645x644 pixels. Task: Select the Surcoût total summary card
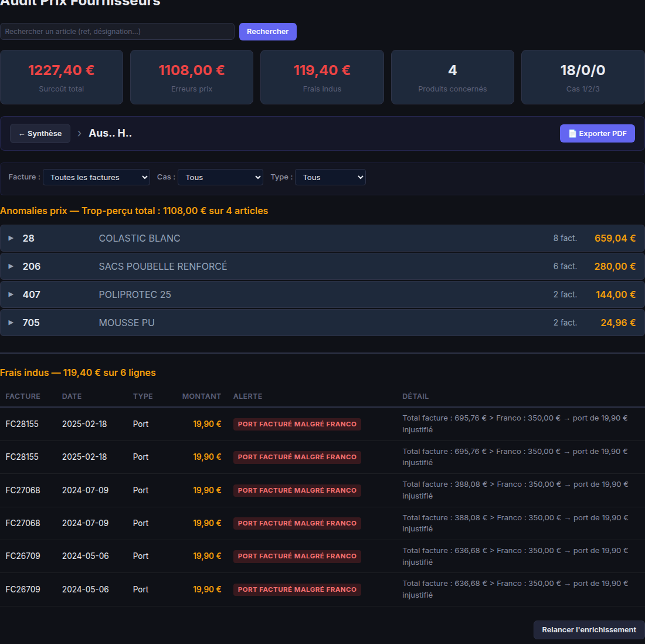[62, 77]
